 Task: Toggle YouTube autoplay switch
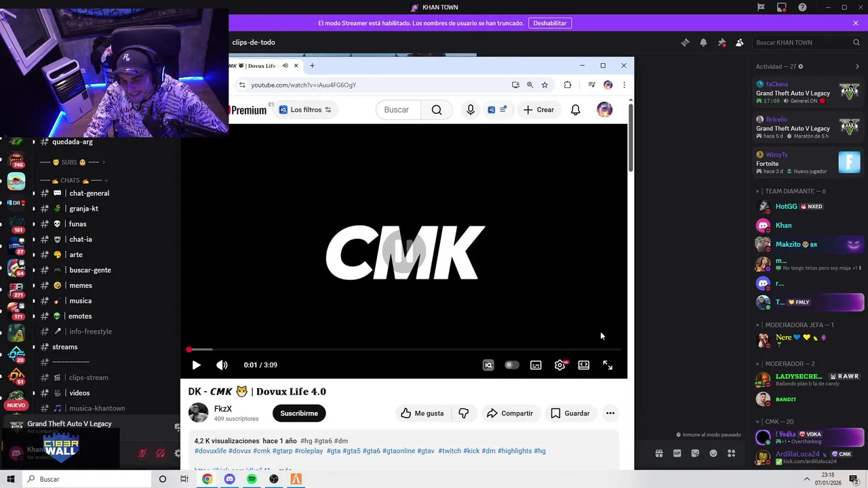point(512,365)
